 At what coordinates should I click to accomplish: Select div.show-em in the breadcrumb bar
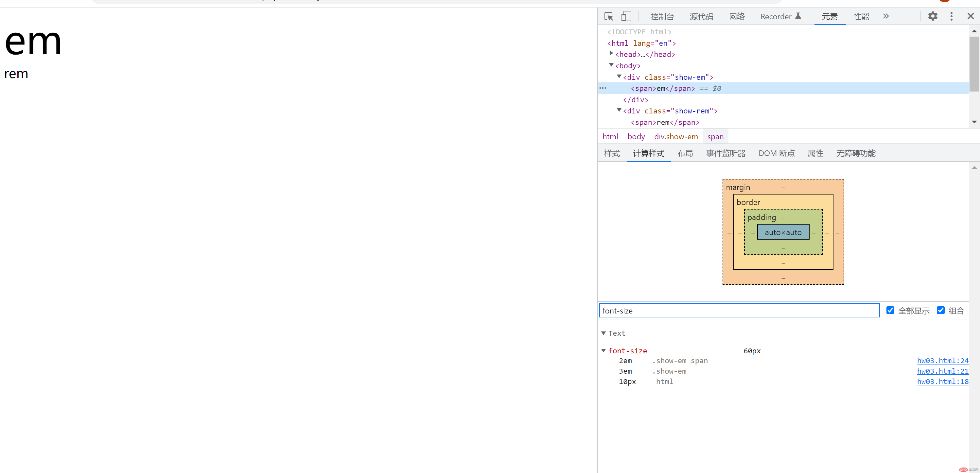(x=676, y=137)
